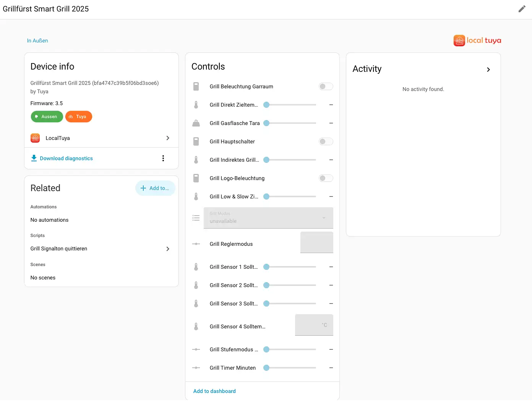Screen dimensions: 532x401
Task: Toggle the Grill Hauptschalter switch
Action: [x=326, y=141]
